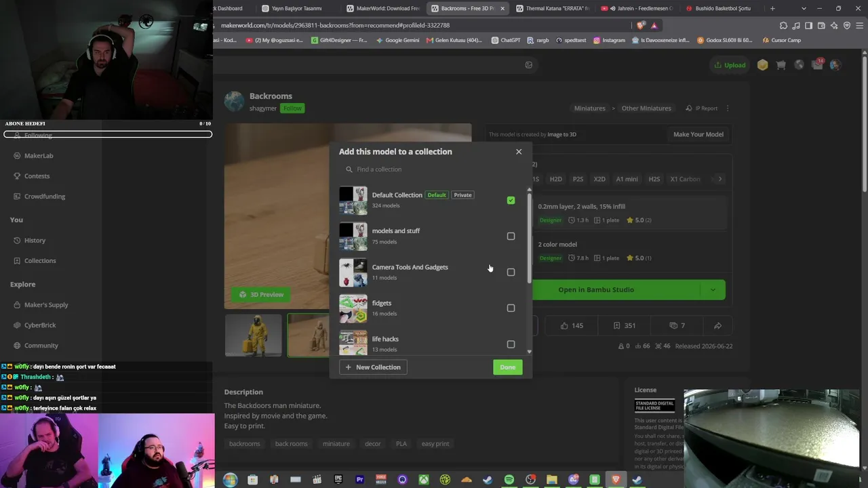Viewport: 868px width, 488px height.
Task: Open Brave music playlist icon
Action: pos(796,26)
